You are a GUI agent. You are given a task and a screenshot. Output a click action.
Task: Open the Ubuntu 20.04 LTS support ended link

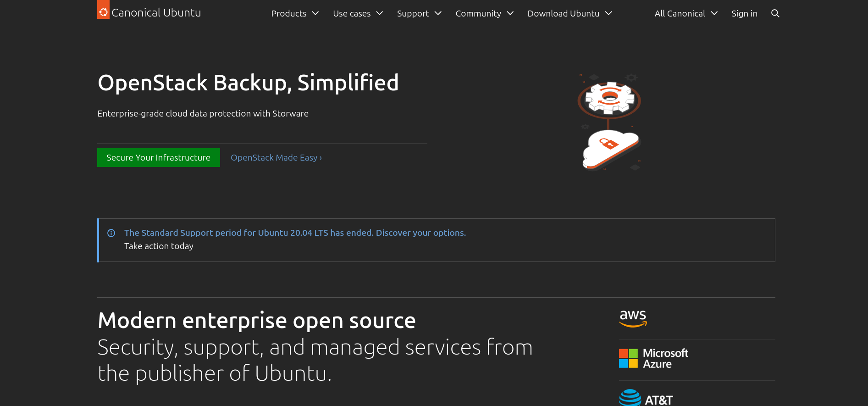295,233
